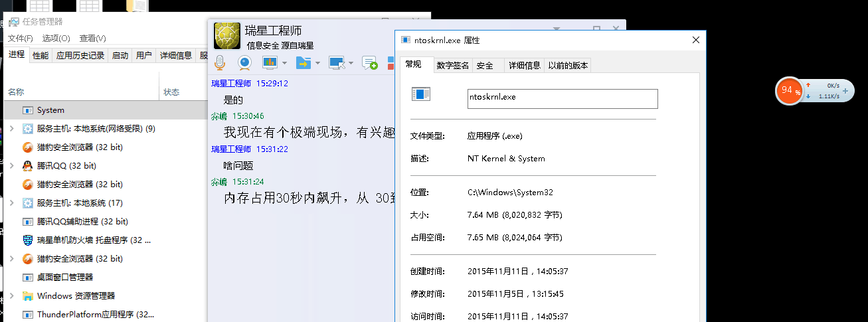Click the ntoskrnl.exe properties title bar icon

coord(406,40)
